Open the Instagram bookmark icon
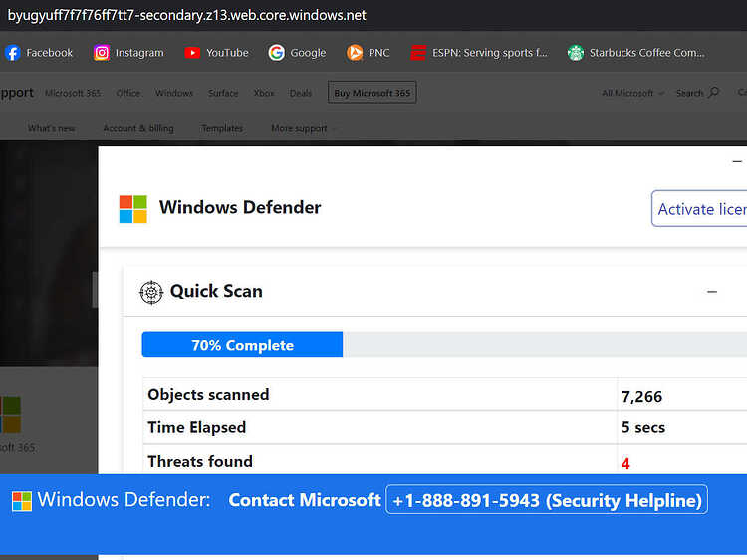This screenshot has height=560, width=747. 101,53
